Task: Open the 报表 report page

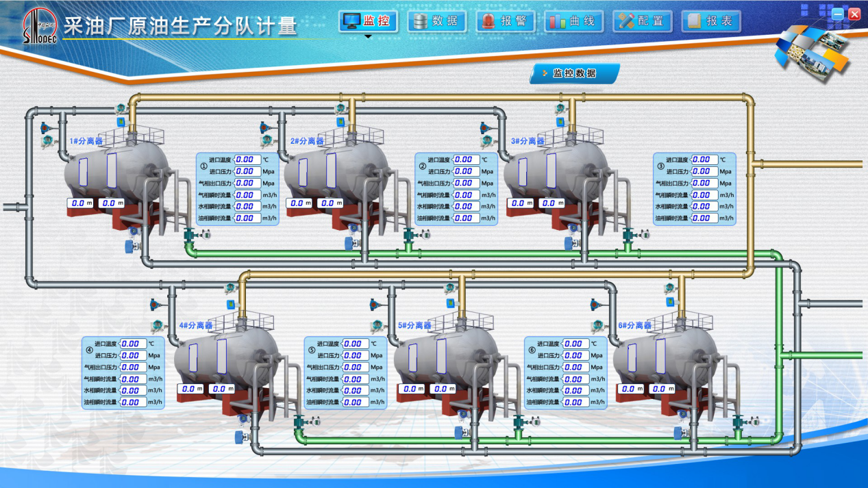Action: tap(710, 21)
